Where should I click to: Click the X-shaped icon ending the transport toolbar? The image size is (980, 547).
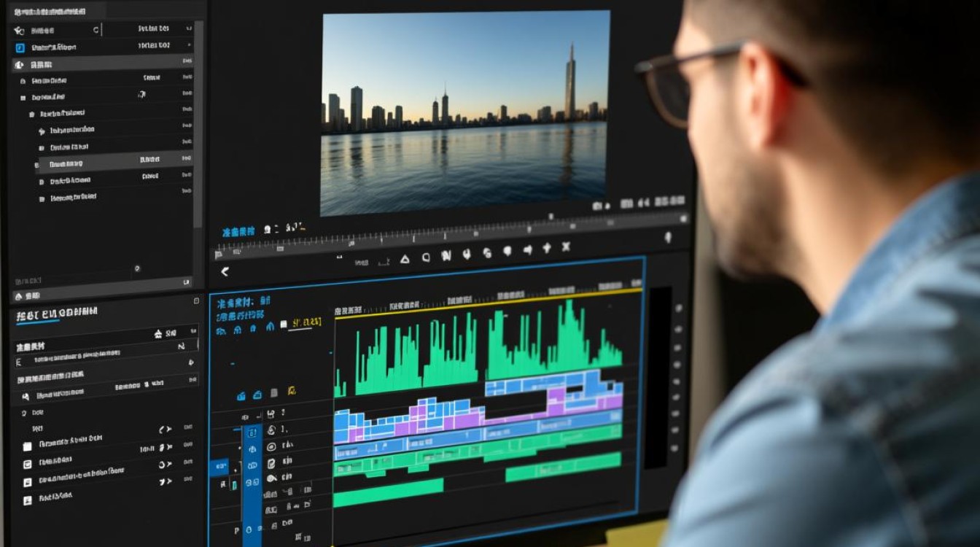(x=566, y=248)
